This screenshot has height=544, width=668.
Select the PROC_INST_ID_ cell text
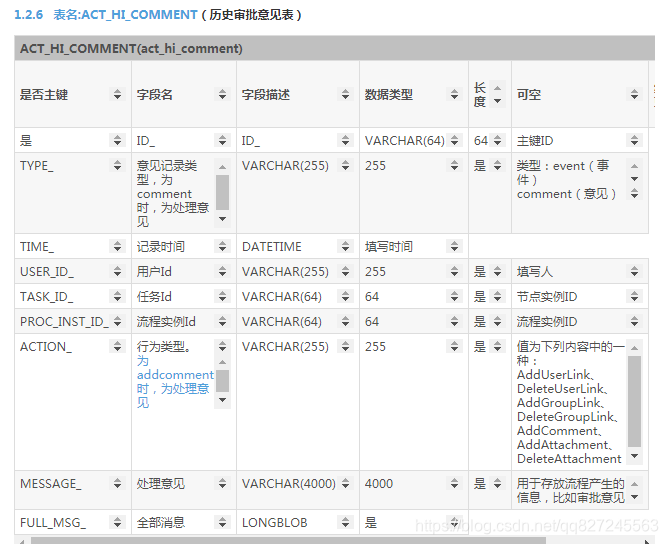click(64, 322)
